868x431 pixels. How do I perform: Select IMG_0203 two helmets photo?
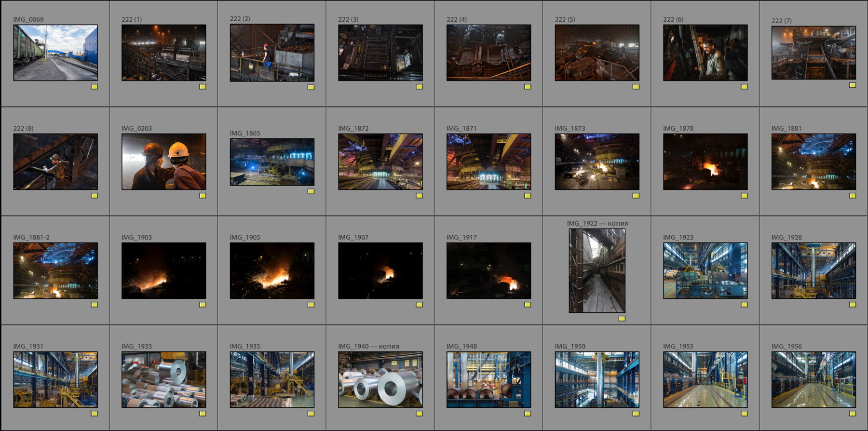(x=163, y=162)
